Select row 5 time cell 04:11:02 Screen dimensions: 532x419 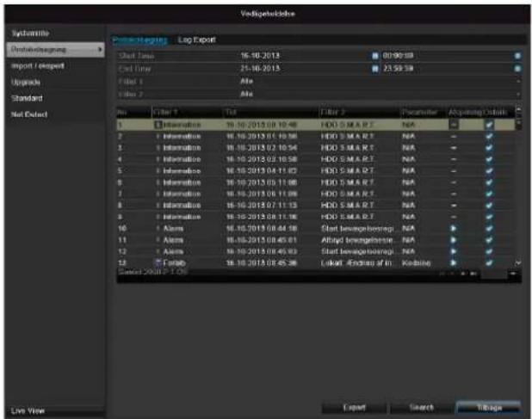pyautogui.click(x=262, y=171)
